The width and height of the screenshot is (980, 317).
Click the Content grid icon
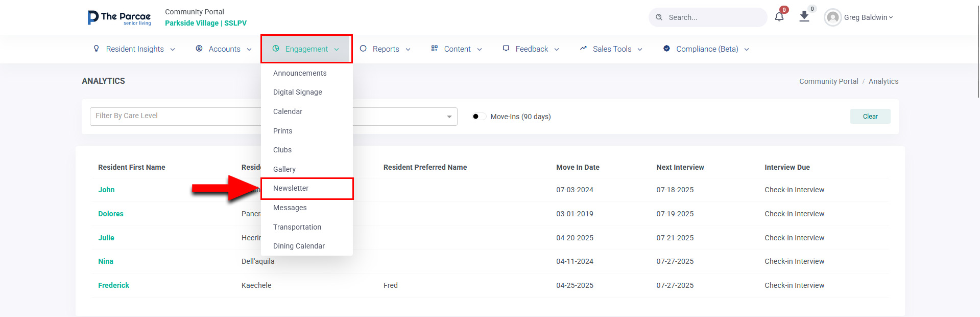(x=435, y=49)
